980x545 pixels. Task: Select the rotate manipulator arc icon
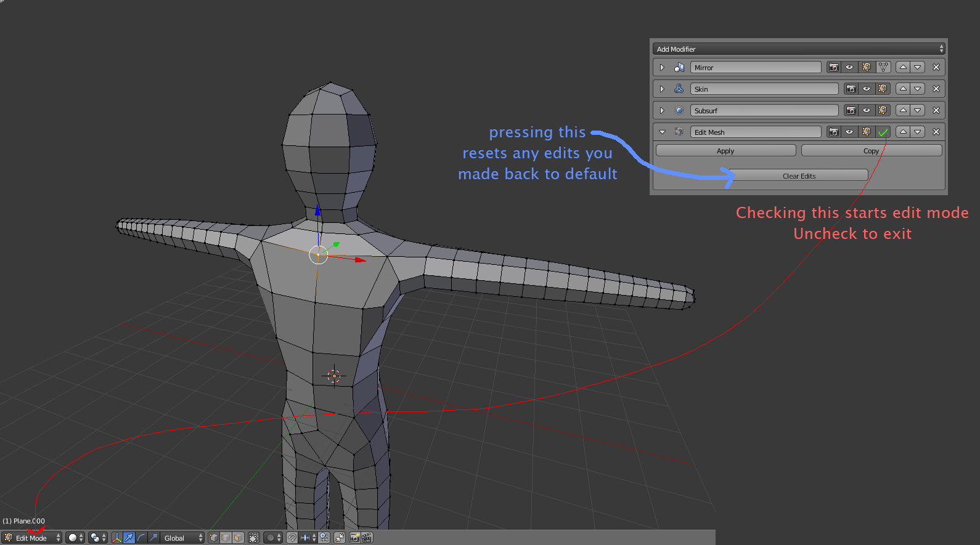[141, 538]
